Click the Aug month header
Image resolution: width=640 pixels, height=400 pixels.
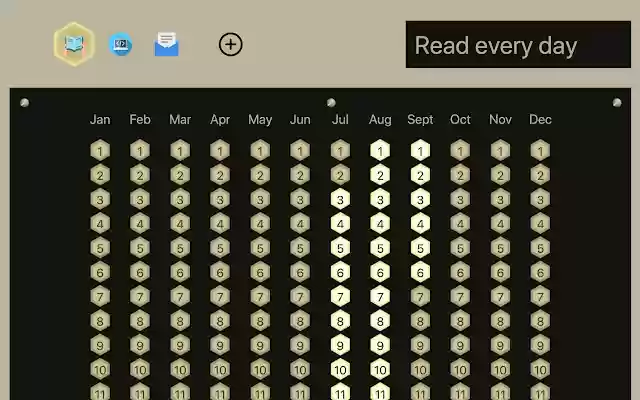coord(380,120)
